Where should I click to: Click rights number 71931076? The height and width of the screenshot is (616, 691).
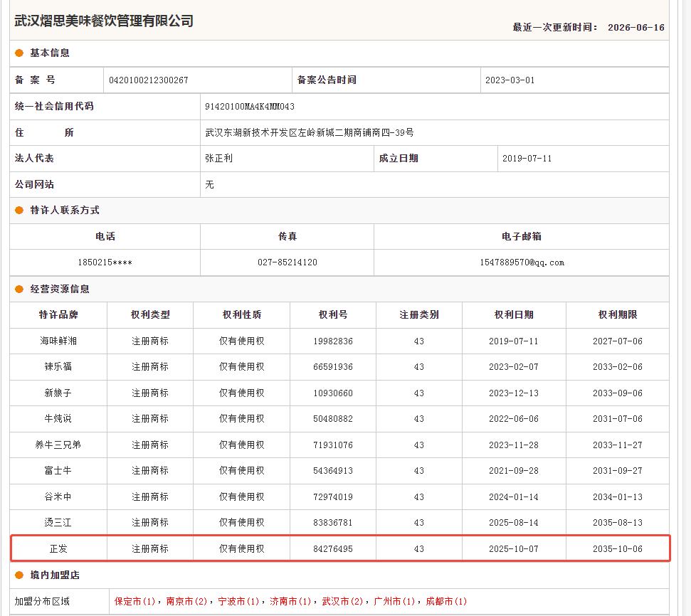[x=333, y=445]
